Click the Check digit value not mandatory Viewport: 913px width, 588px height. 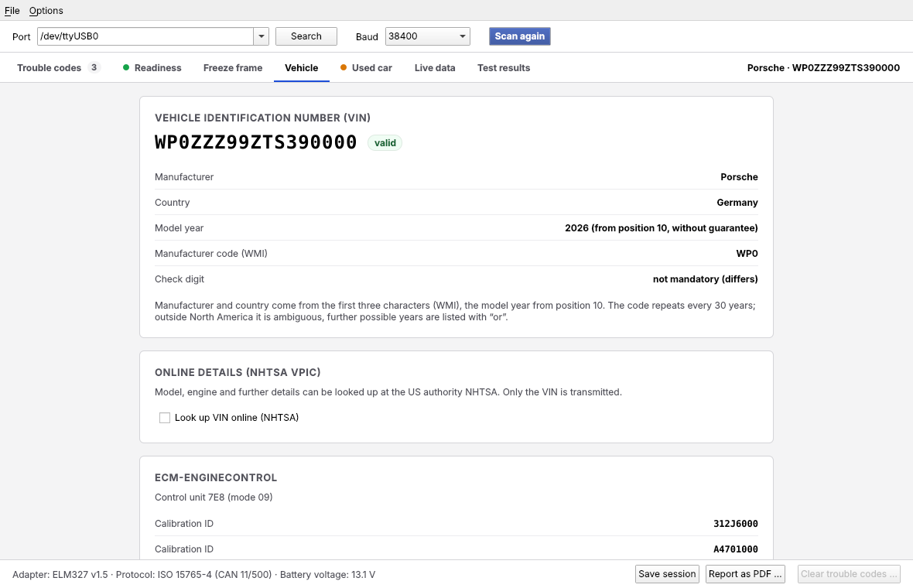pyautogui.click(x=705, y=279)
